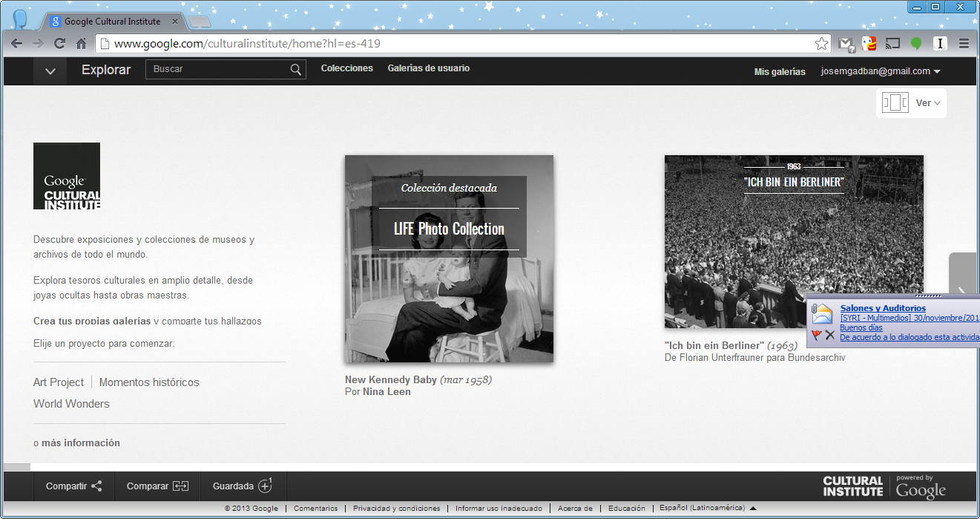
Task: Click the DuckDuckGo extension icon
Action: point(869,44)
